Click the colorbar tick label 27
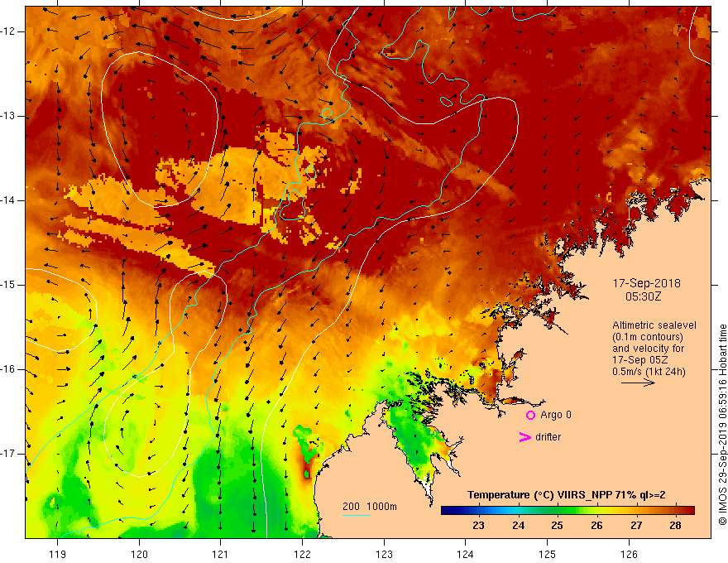The width and height of the screenshot is (728, 563). (636, 526)
